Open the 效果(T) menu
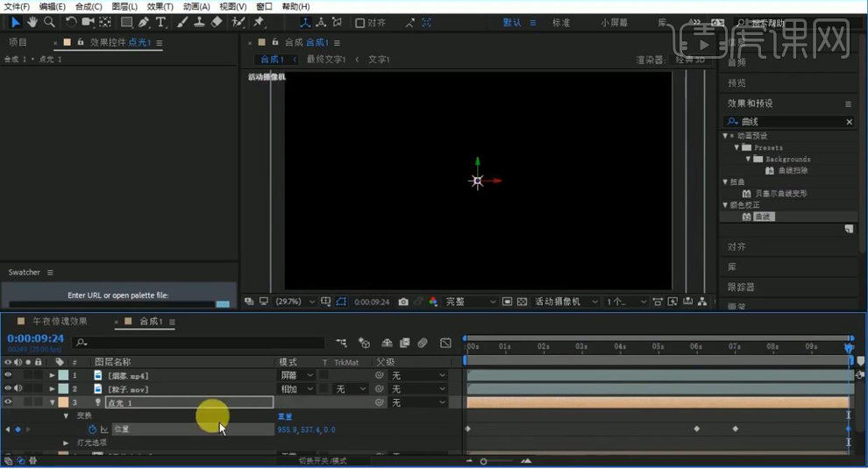 tap(160, 6)
